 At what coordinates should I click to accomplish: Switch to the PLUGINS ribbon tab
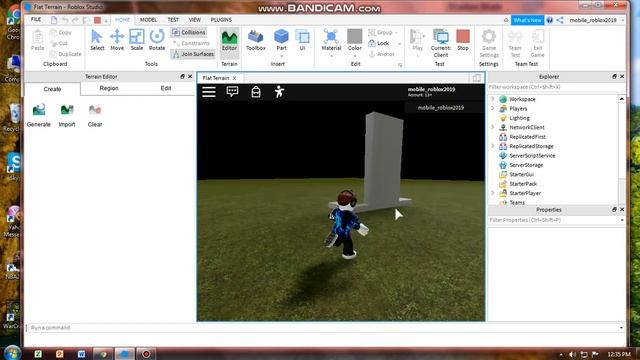point(221,20)
